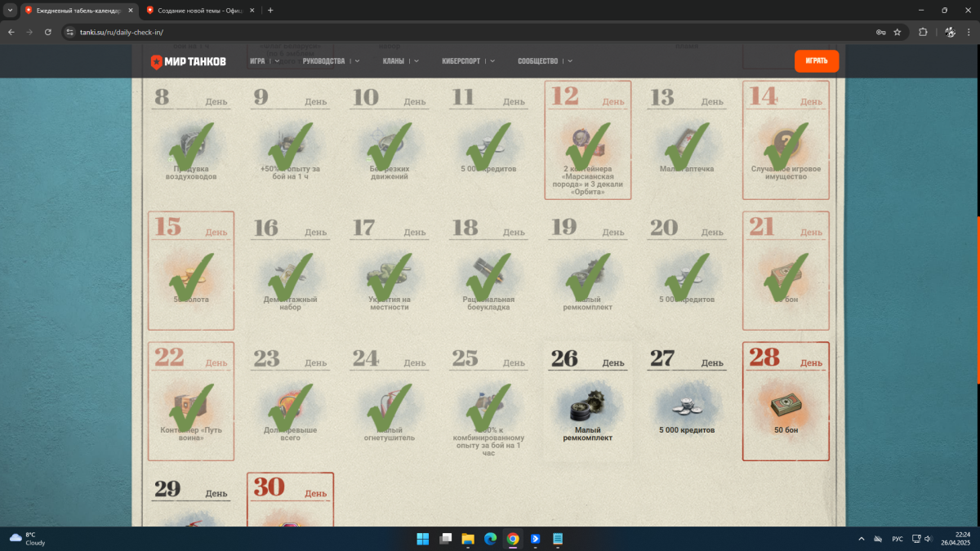Viewport: 980px width, 551px height.
Task: Click the day 15 gold reward icon
Action: (191, 277)
